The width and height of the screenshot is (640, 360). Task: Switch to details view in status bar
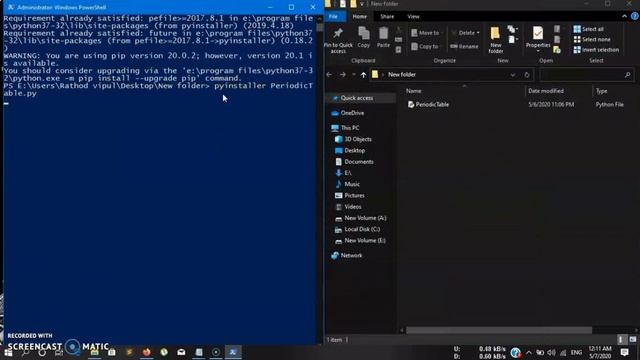(x=621, y=340)
